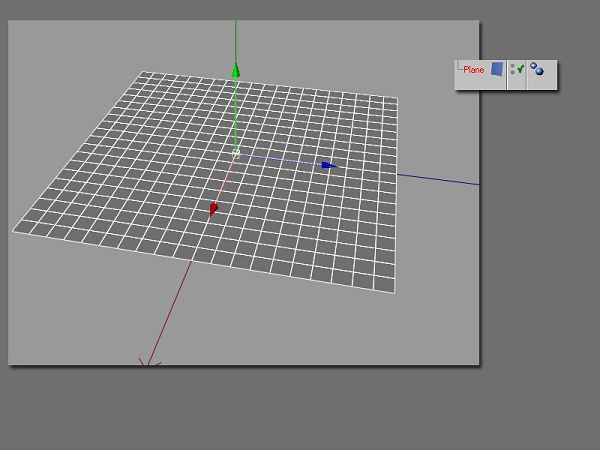
Task: Grab the blue Z-axis arrow handle
Action: point(329,165)
